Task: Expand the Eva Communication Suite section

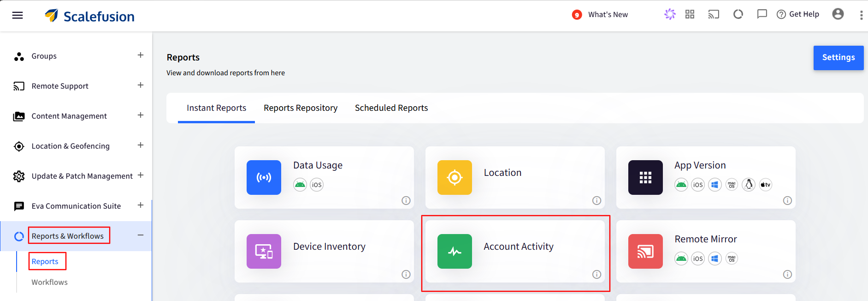Action: coord(141,205)
